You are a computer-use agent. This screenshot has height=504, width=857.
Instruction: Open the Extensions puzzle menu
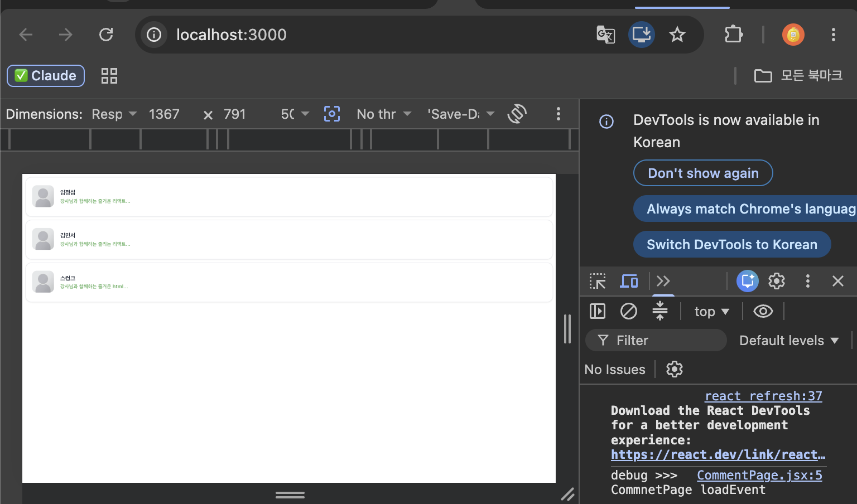pos(733,35)
